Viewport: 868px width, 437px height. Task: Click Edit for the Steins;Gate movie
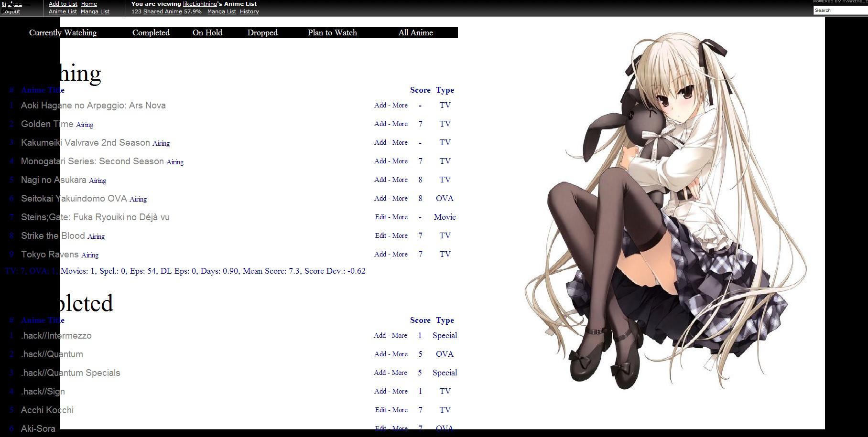coord(381,217)
